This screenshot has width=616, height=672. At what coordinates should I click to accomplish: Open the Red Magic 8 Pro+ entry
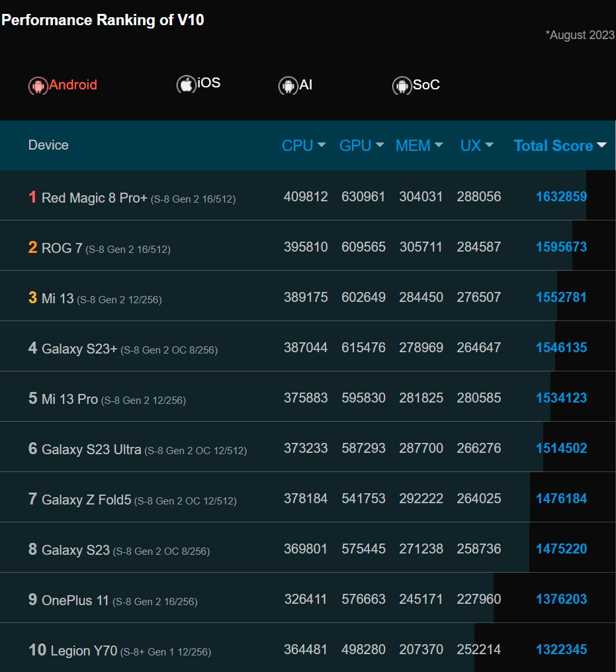point(94,197)
